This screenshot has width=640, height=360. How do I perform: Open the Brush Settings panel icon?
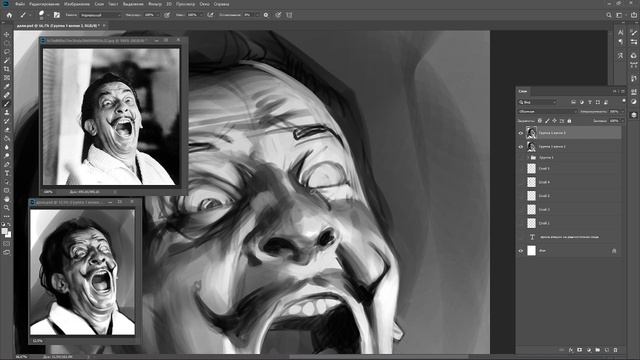click(x=57, y=15)
